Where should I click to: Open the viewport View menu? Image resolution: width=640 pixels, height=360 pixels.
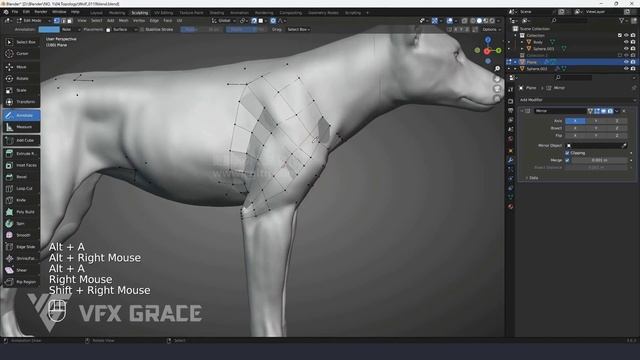tap(82, 20)
